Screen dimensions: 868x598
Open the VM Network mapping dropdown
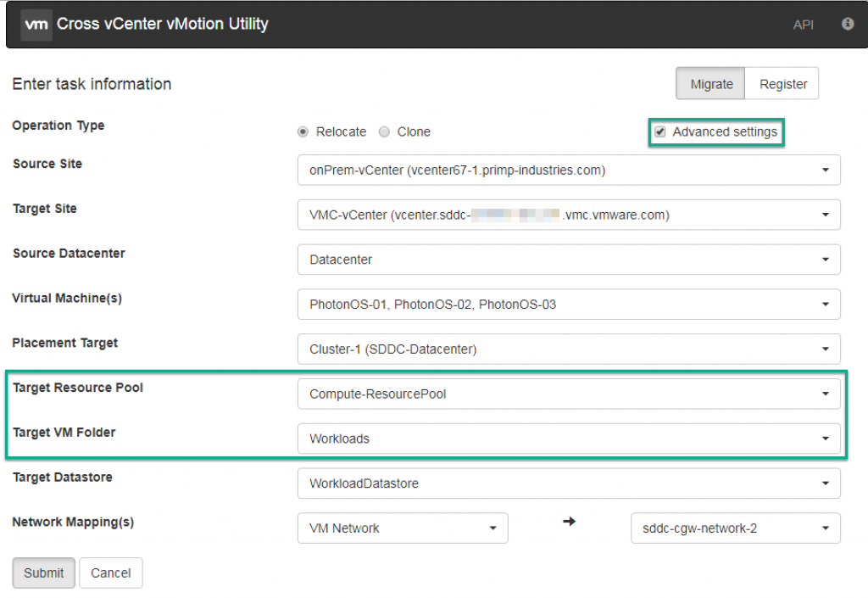[494, 528]
